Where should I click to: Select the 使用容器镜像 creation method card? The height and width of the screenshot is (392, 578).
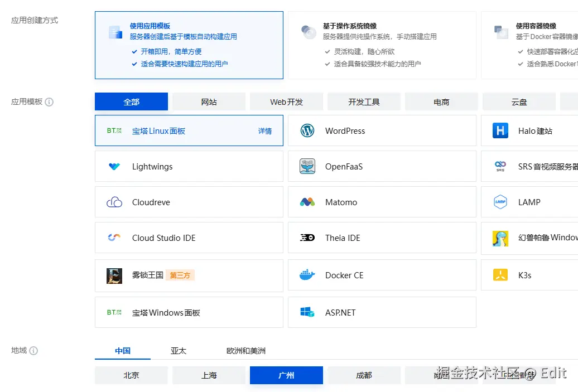[529, 45]
